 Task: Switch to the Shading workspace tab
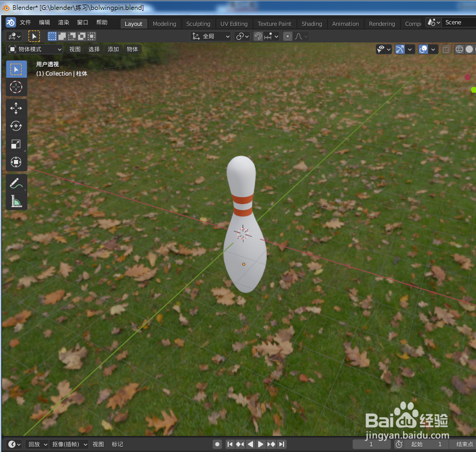[x=311, y=23]
